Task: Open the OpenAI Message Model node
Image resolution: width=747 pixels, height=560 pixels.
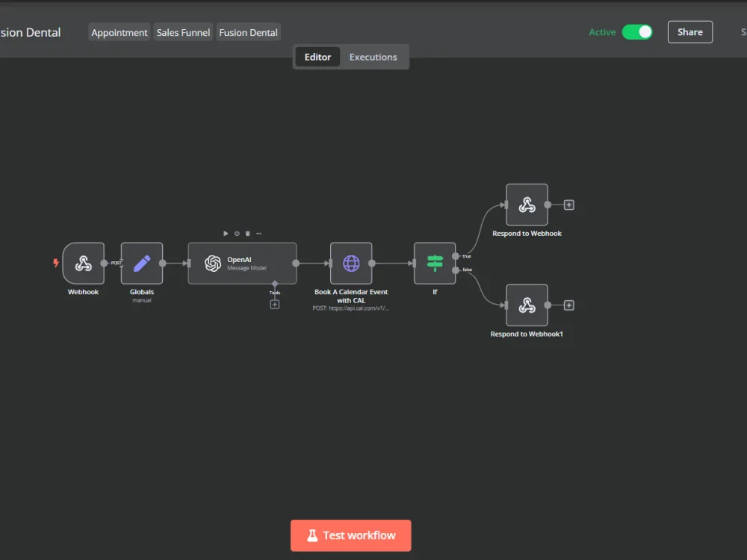Action: coord(242,264)
